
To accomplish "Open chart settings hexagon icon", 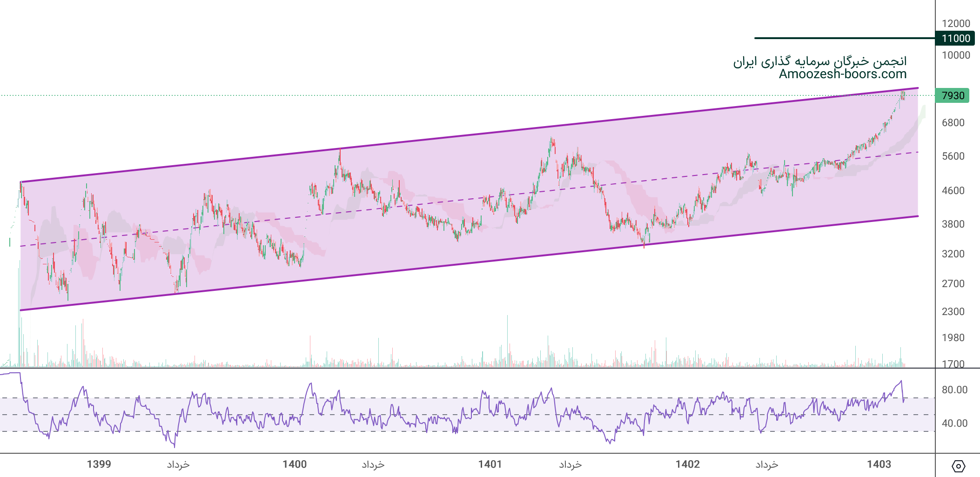I will [x=958, y=466].
